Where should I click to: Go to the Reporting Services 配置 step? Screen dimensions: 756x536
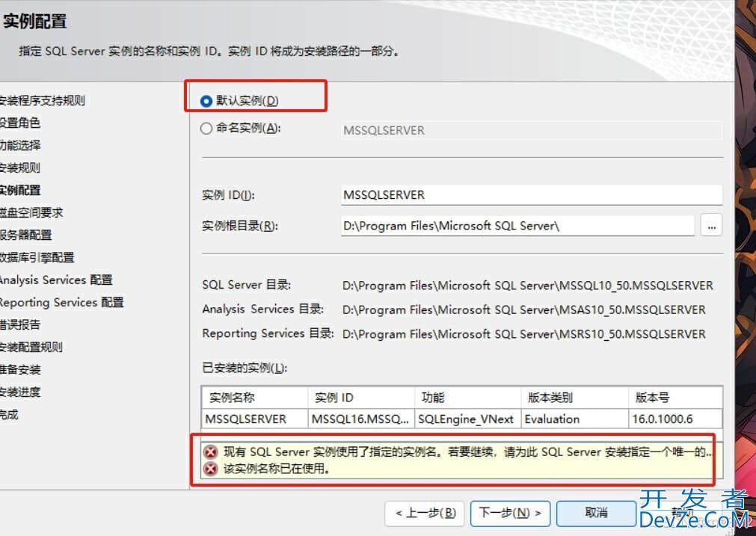[52, 302]
